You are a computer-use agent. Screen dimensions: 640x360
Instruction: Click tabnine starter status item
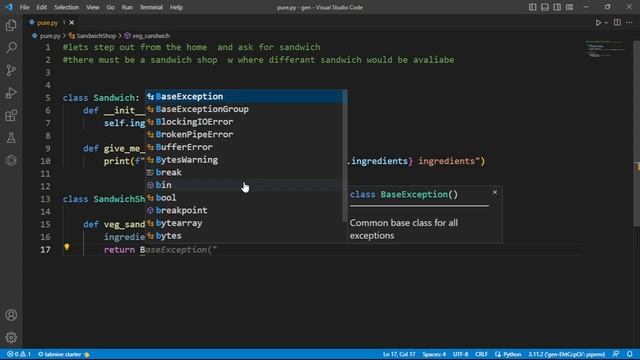[x=64, y=354]
